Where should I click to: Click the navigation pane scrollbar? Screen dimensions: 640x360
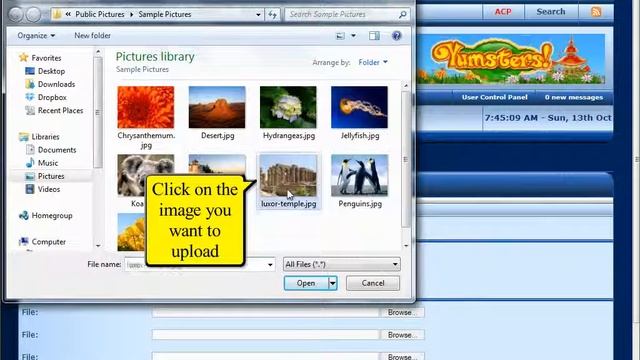[98, 112]
